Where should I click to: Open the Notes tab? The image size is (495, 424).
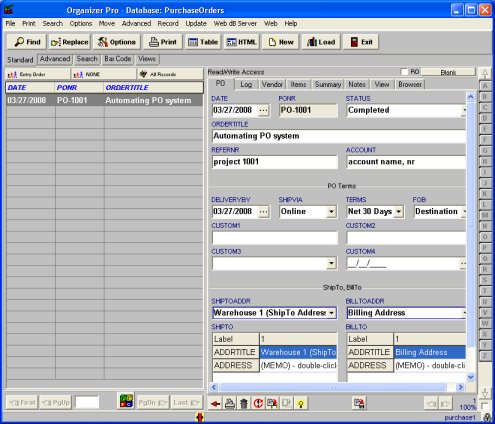(x=357, y=84)
